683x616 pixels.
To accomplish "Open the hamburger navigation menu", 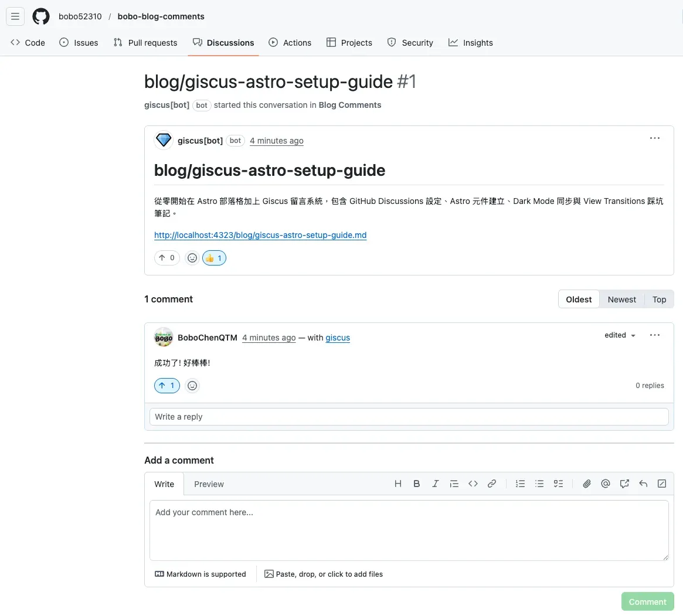I will point(15,16).
